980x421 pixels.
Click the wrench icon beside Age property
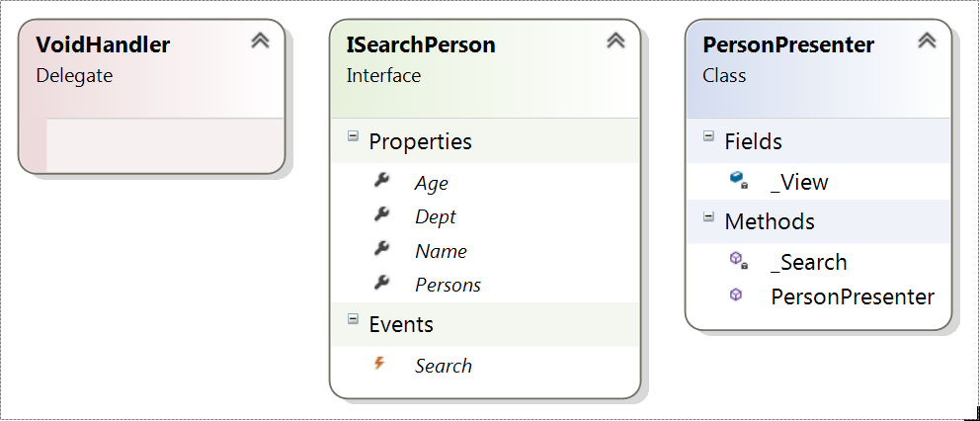(x=381, y=182)
